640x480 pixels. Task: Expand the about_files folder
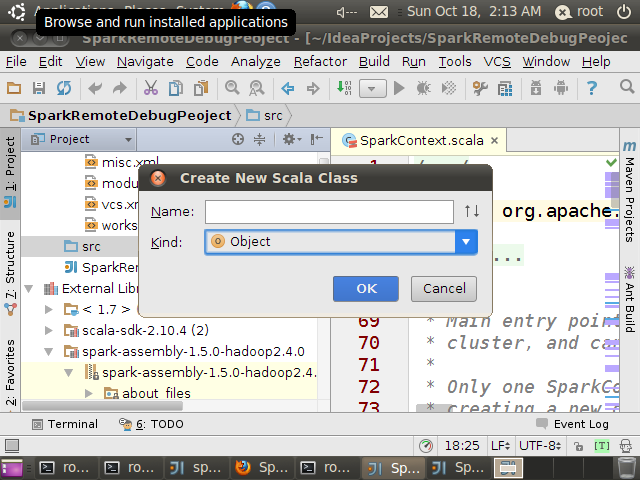89,393
